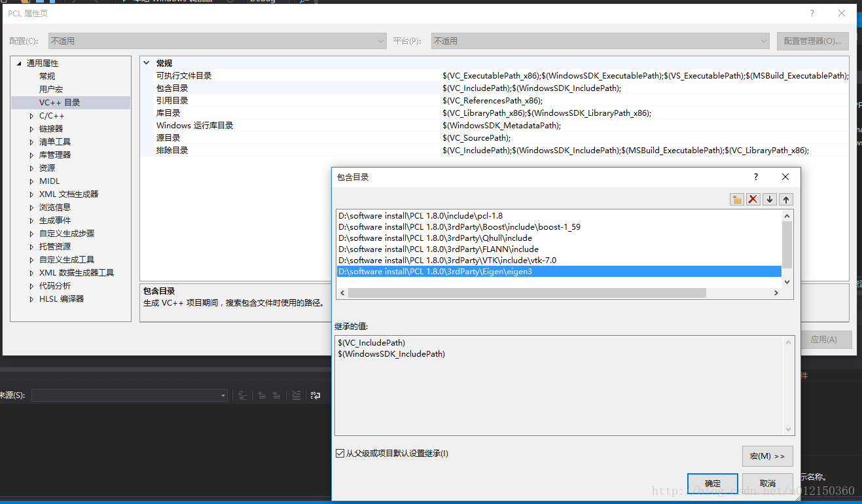Click $(VC_IncludePath) in inherited values
The height and width of the screenshot is (504, 862).
(372, 343)
